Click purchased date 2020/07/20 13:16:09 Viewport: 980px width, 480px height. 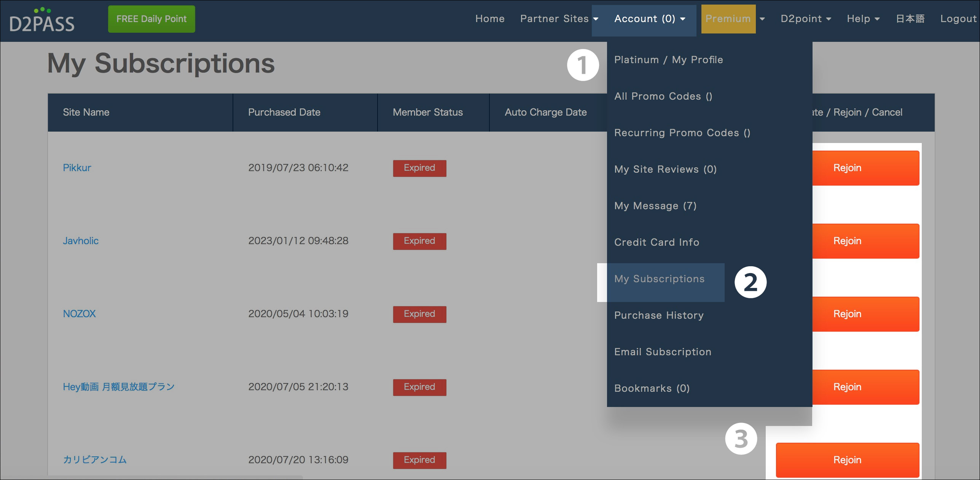(x=298, y=460)
